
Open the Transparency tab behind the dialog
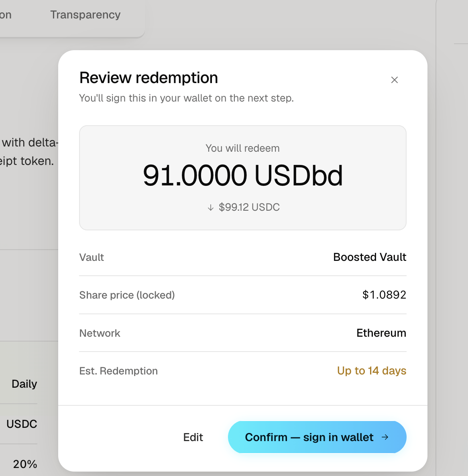tap(85, 14)
